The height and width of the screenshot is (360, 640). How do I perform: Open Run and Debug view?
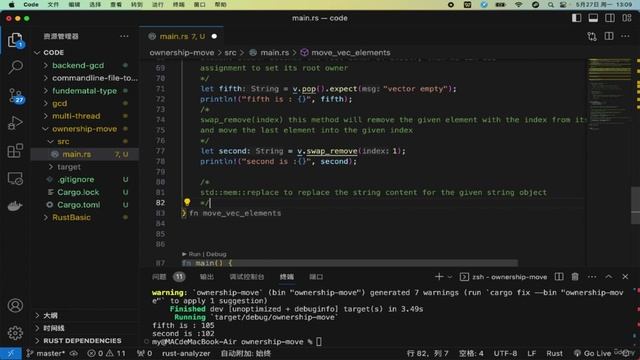15,123
